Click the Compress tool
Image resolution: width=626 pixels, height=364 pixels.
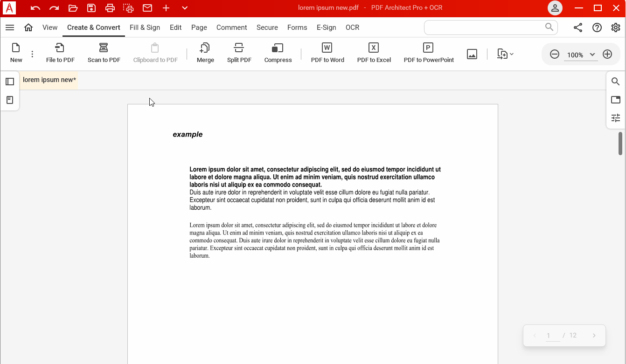pos(278,53)
